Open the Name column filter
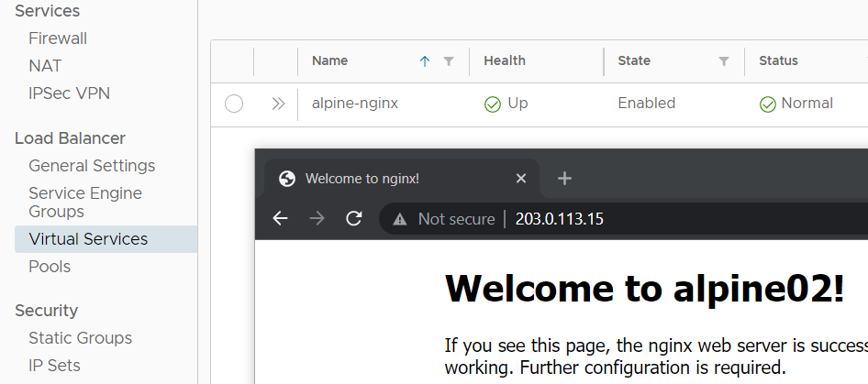This screenshot has height=384, width=868. [x=449, y=61]
